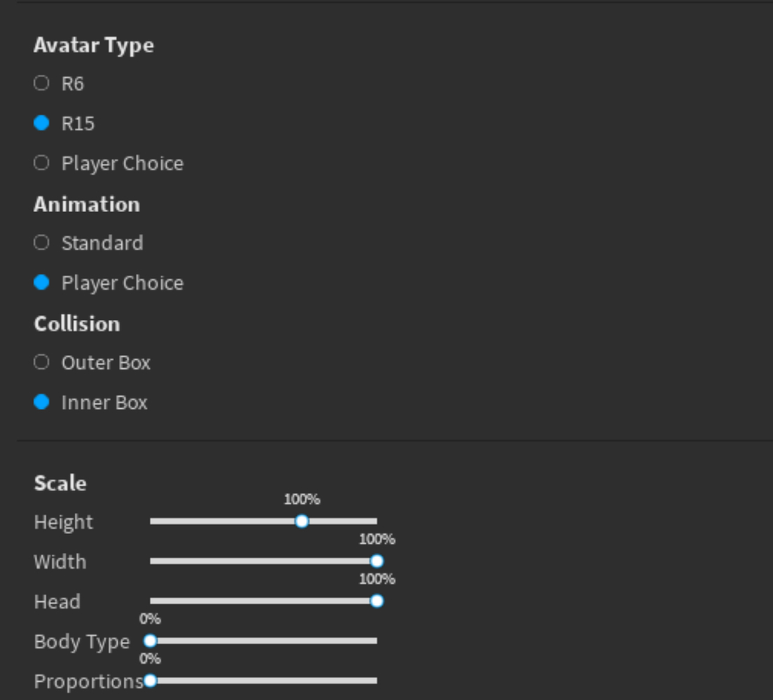Select the R6 avatar type

click(x=40, y=83)
